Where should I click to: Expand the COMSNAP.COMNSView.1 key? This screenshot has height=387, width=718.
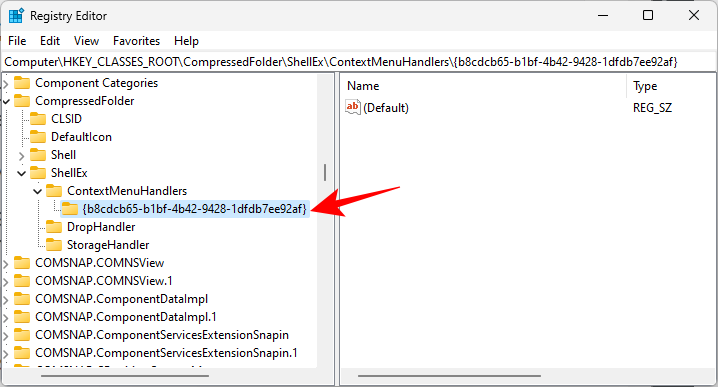pos(6,282)
